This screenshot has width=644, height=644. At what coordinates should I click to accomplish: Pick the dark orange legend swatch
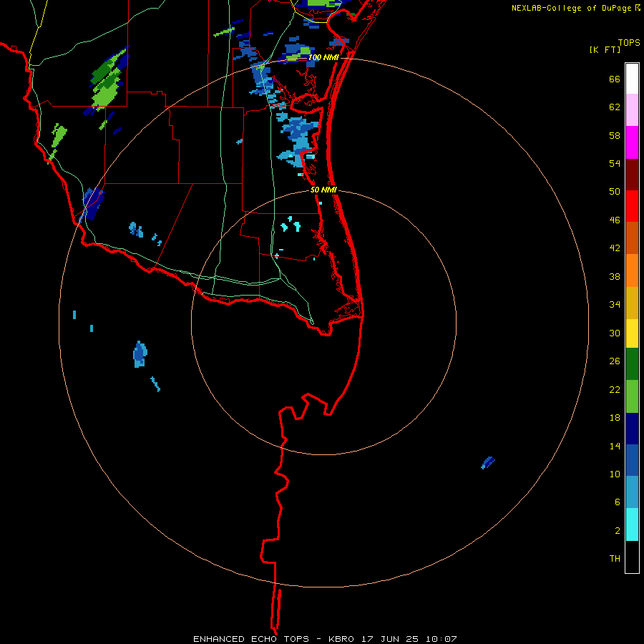point(632,238)
